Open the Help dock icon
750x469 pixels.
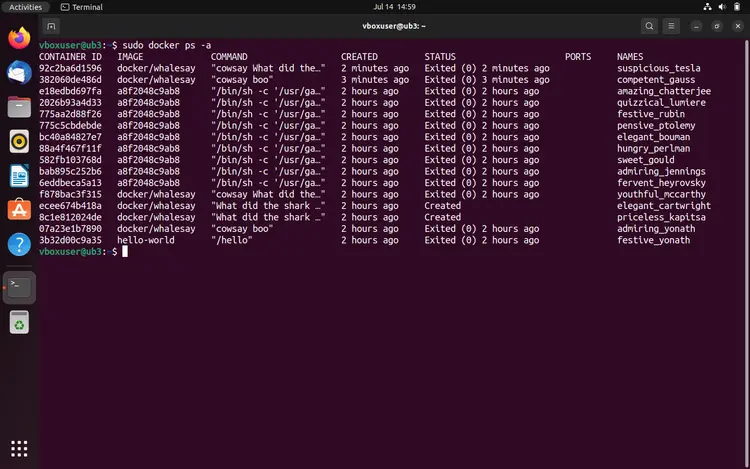pos(19,244)
